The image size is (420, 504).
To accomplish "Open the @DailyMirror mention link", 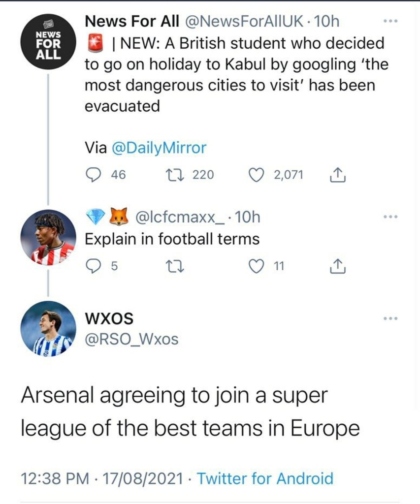I will pyautogui.click(x=159, y=148).
